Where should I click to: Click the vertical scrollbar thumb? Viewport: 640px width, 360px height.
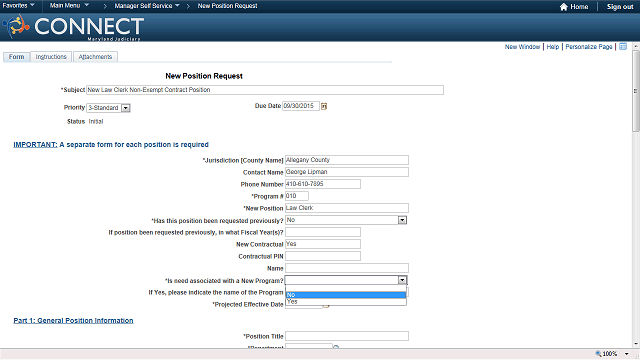pyautogui.click(x=636, y=91)
